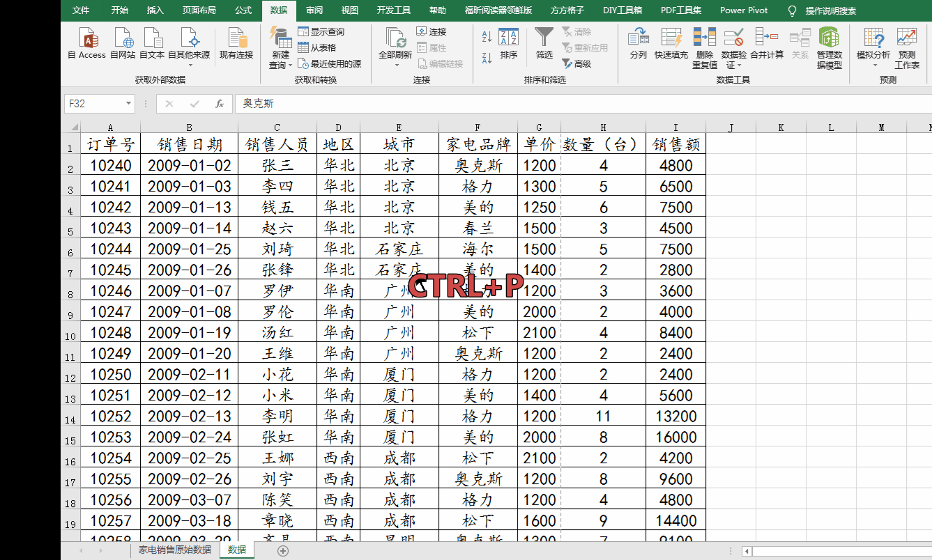This screenshot has height=560, width=932.
Task: Switch to the 文件 tab
Action: [81, 10]
